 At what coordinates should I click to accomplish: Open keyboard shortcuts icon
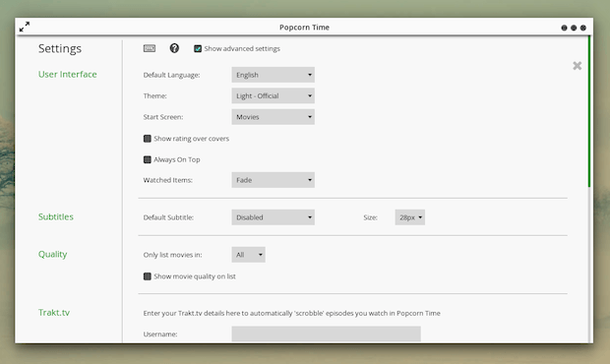pyautogui.click(x=150, y=48)
